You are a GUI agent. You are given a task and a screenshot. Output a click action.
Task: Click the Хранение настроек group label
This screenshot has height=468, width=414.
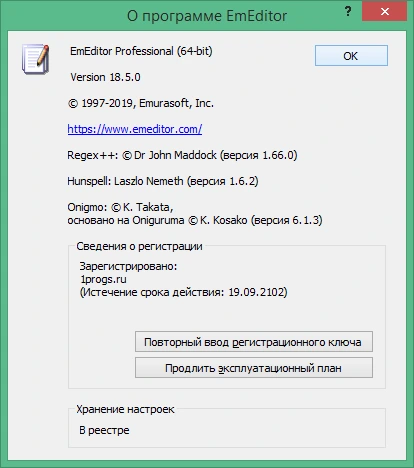[125, 409]
